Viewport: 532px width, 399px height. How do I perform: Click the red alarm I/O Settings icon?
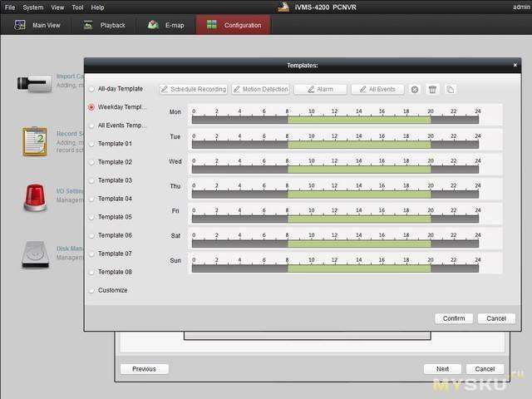point(35,198)
